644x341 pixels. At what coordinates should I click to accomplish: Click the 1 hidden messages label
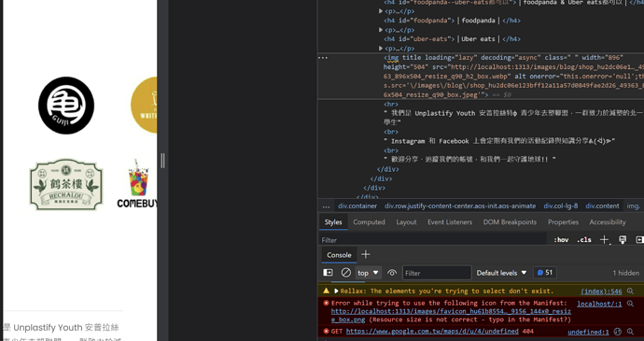(x=625, y=273)
